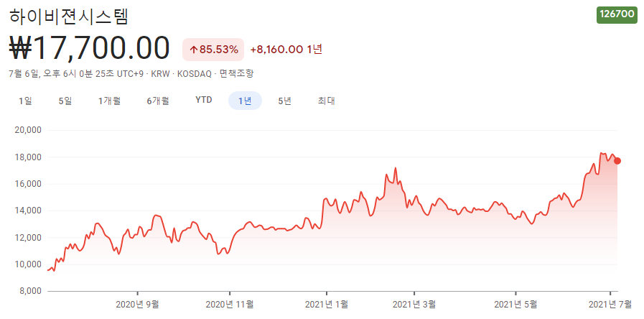Click the 2021년 7월 axis label
Image resolution: width=644 pixels, height=319 pixels.
(610, 304)
